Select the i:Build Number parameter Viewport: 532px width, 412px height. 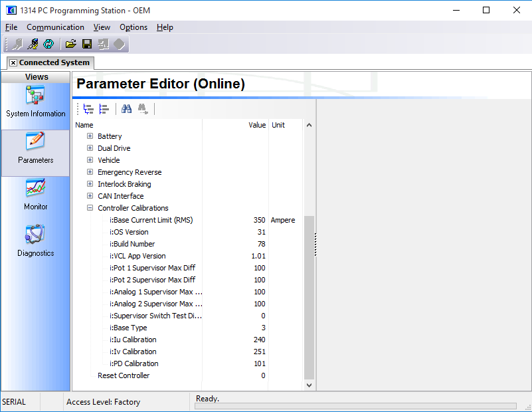(x=132, y=244)
